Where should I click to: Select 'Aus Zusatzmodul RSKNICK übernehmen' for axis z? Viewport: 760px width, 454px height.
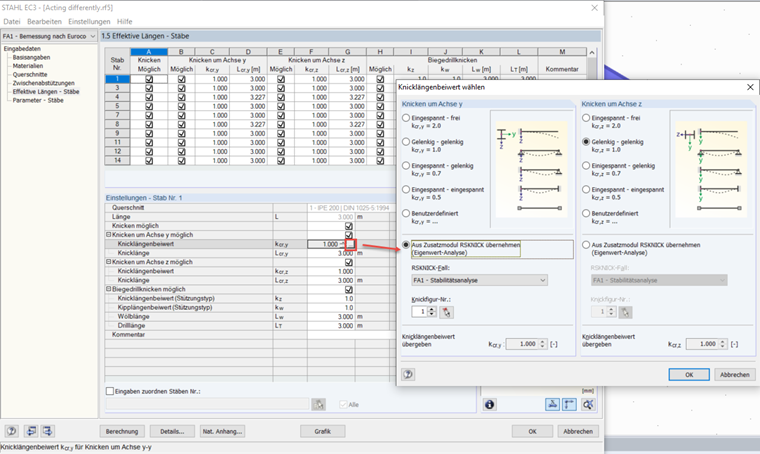[x=586, y=245]
